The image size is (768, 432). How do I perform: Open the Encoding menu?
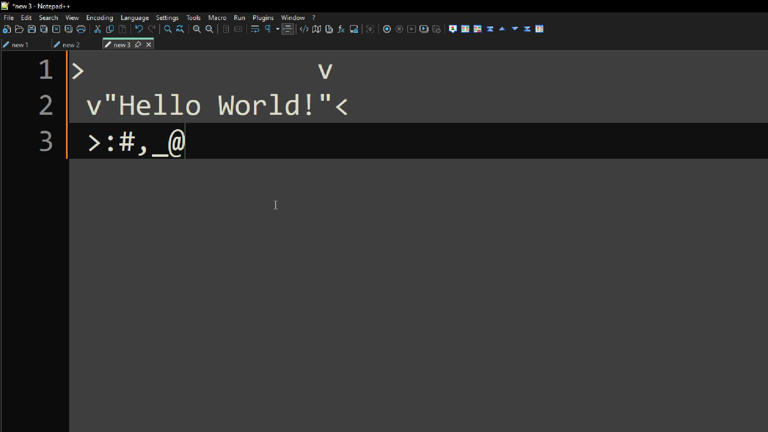(99, 18)
